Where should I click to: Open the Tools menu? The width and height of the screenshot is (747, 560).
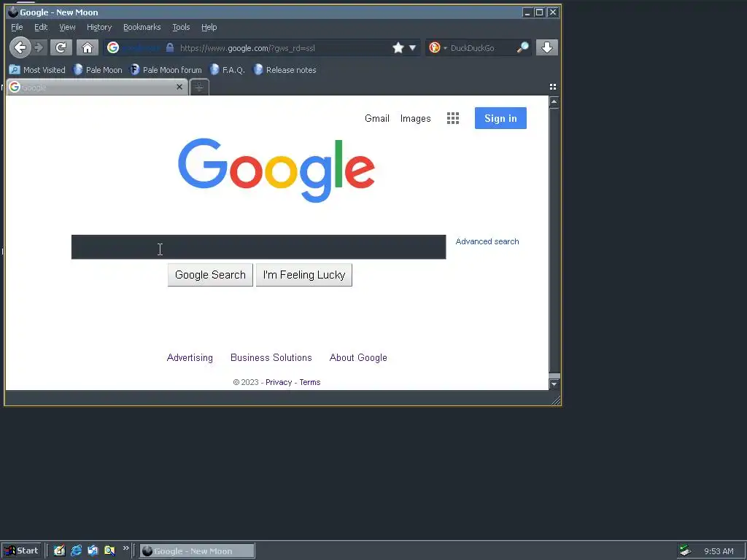tap(181, 27)
